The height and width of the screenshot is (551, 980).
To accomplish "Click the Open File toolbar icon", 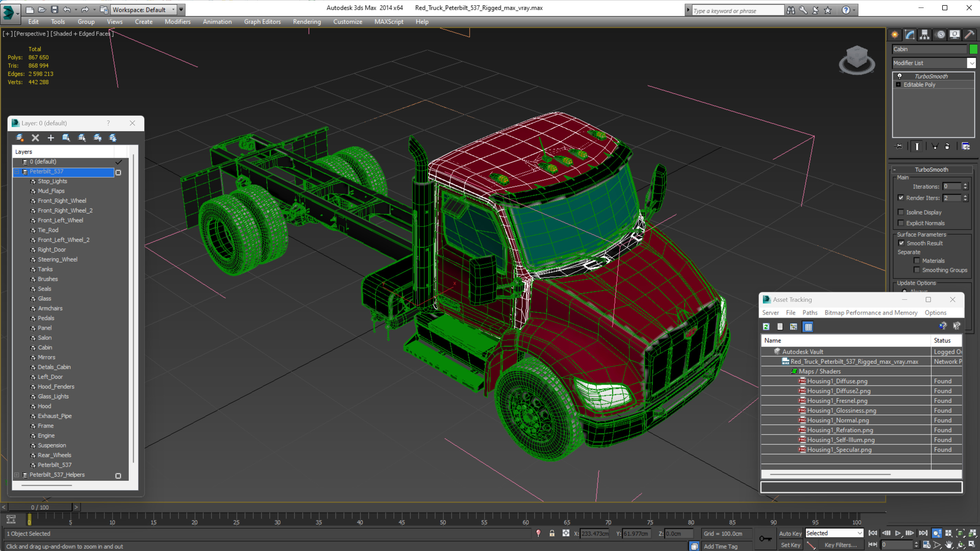I will click(x=42, y=10).
